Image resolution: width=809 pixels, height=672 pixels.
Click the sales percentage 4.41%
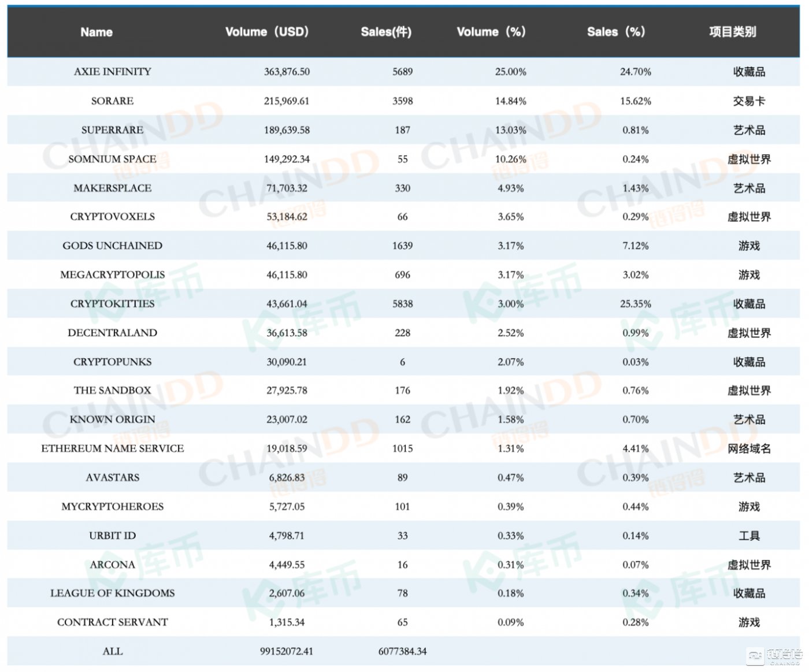click(x=636, y=448)
